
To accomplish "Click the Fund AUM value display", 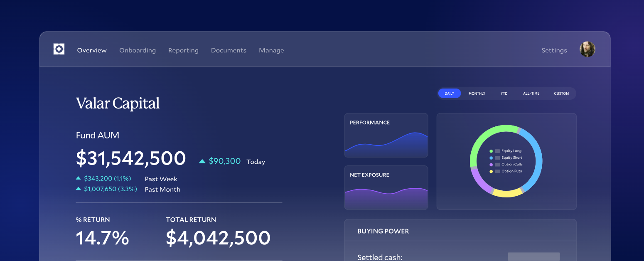I will (131, 158).
